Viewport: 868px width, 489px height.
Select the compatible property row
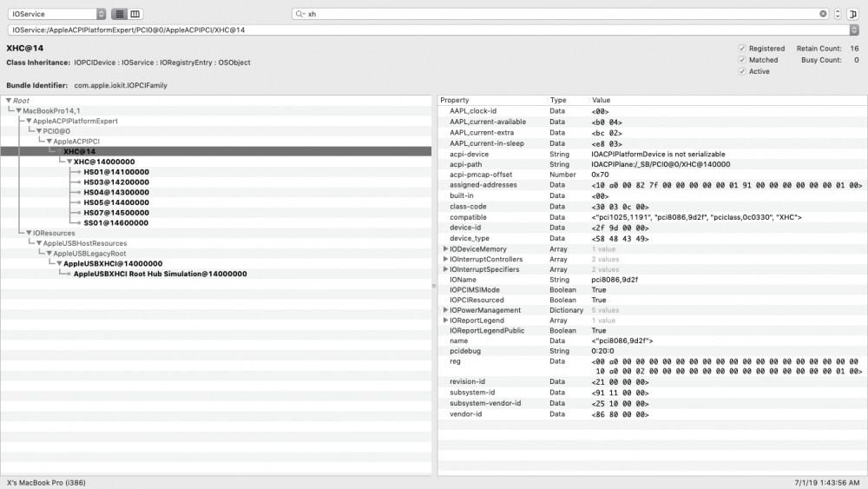pos(652,217)
